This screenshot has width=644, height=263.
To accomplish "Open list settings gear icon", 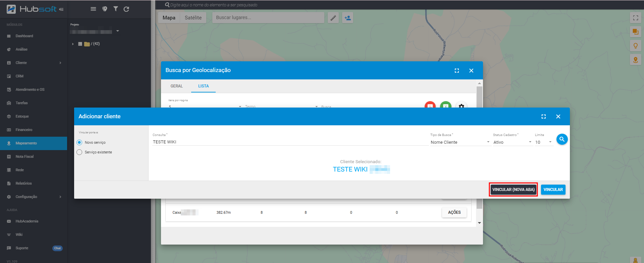I will click(x=461, y=105).
